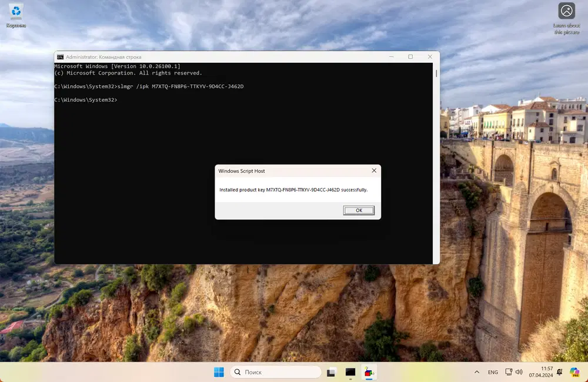Open the Recycle Bin desktop icon
The width and height of the screenshot is (588, 382).
16,16
